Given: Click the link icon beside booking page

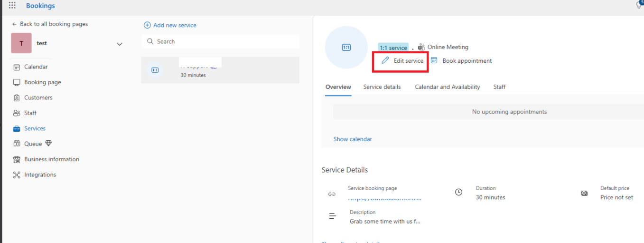Looking at the screenshot, I should pyautogui.click(x=332, y=194).
